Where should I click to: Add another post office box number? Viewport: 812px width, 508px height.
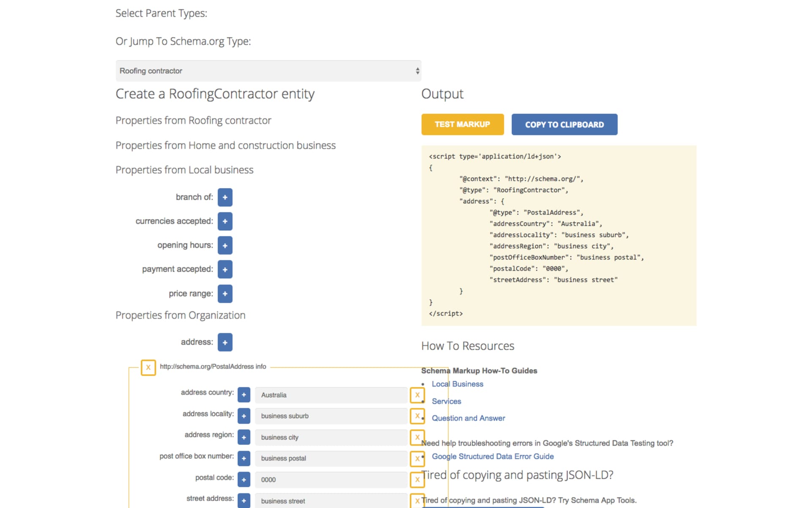[244, 458]
